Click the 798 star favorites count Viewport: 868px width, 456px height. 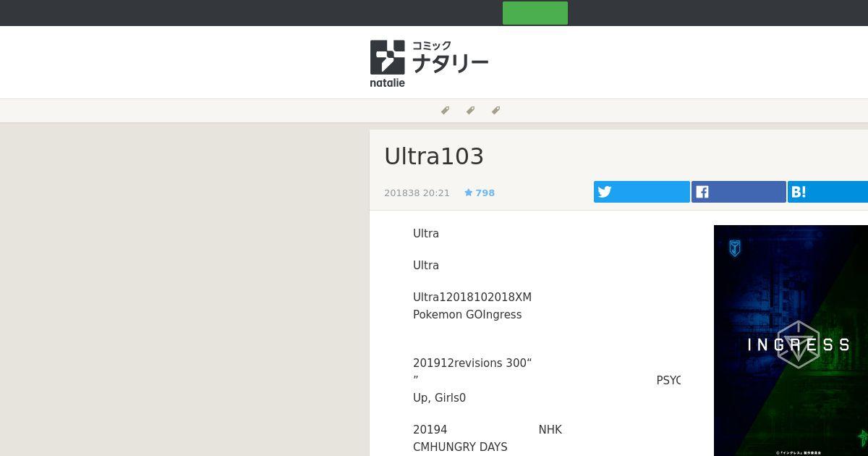(480, 193)
